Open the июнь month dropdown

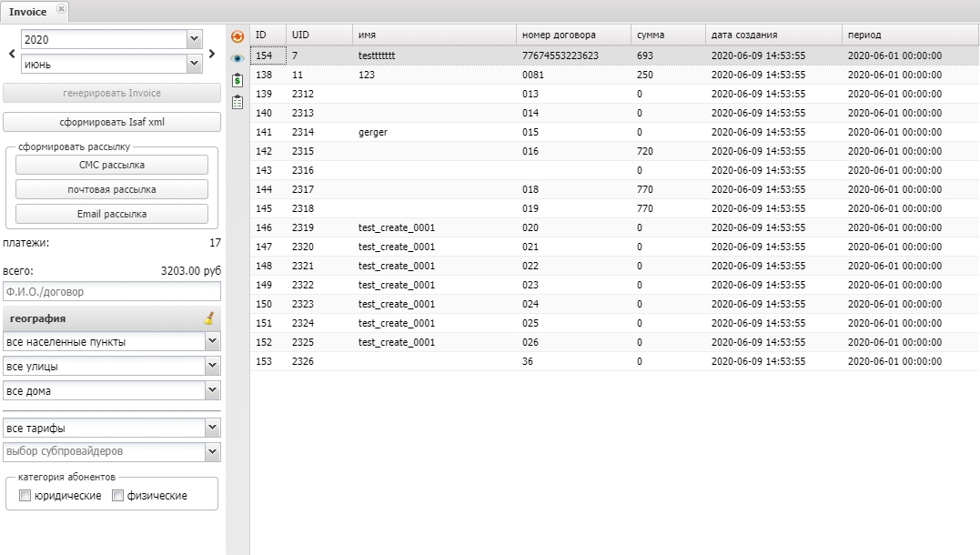click(x=194, y=64)
